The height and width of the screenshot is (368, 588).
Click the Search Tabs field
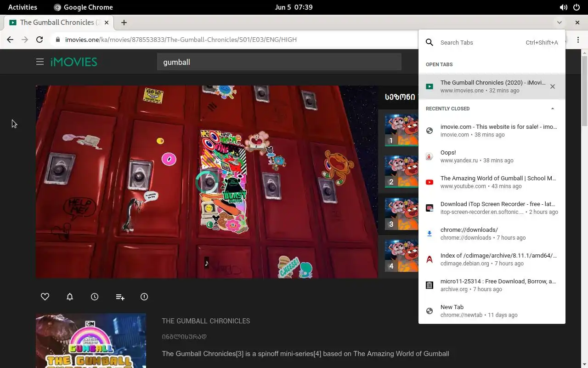(x=492, y=42)
